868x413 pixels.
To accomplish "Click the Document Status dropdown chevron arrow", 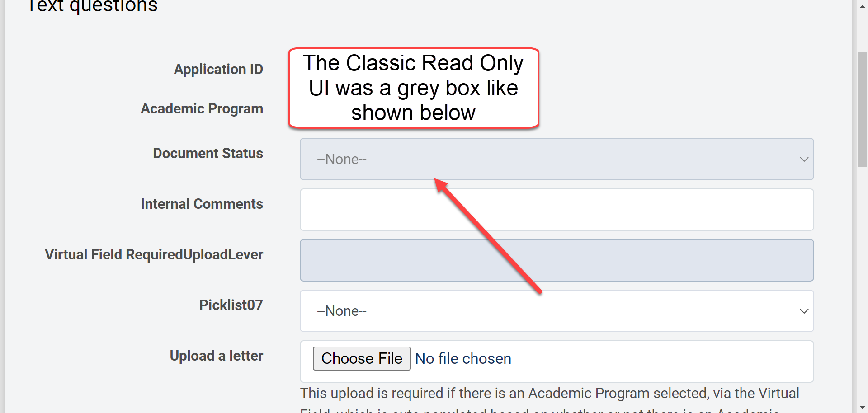I will (804, 160).
